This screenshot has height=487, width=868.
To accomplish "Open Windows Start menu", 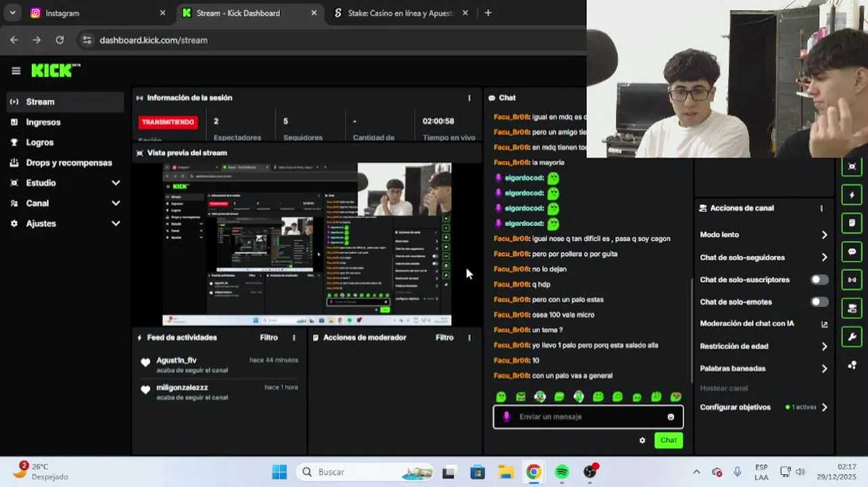I will 279,472.
